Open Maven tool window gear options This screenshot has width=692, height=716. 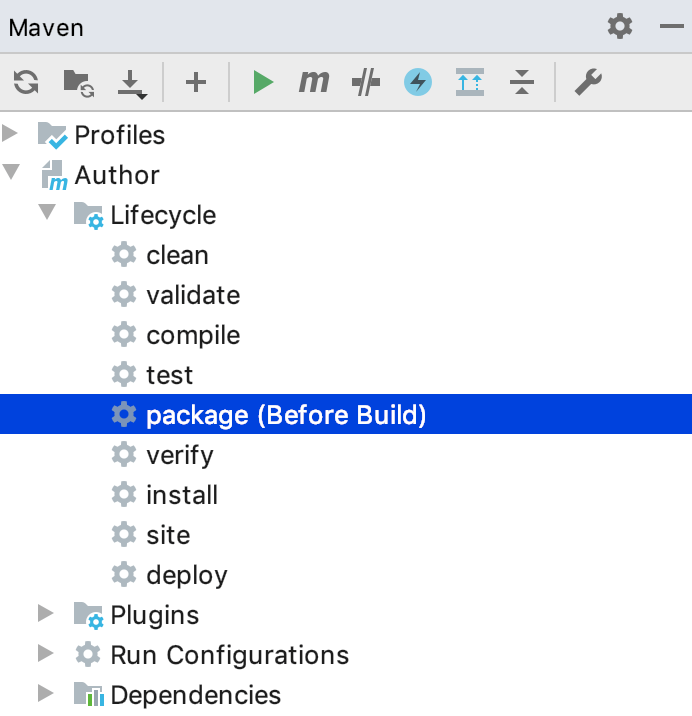tap(620, 26)
